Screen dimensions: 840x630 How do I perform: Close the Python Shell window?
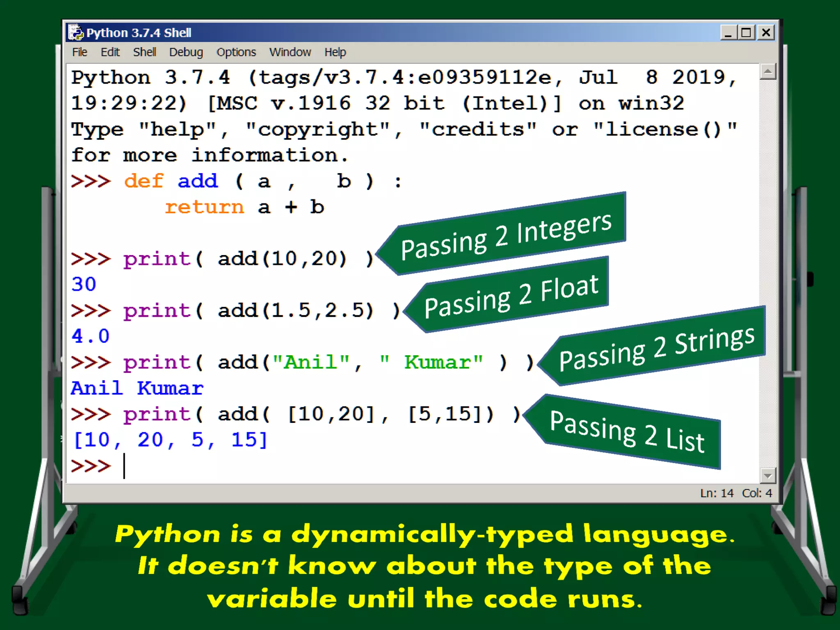(x=766, y=32)
